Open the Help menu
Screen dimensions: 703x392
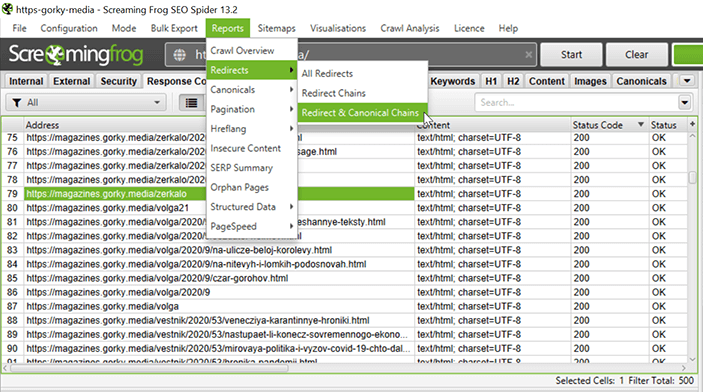tap(508, 28)
